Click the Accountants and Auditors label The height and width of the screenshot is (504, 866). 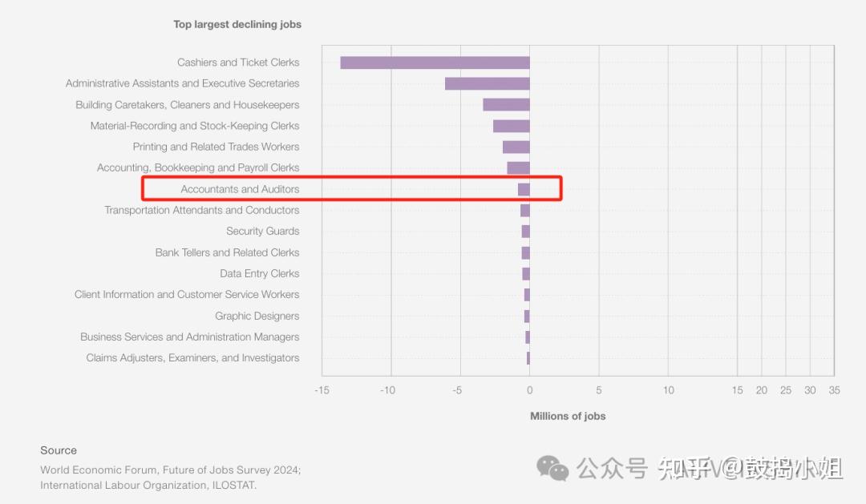click(x=240, y=189)
